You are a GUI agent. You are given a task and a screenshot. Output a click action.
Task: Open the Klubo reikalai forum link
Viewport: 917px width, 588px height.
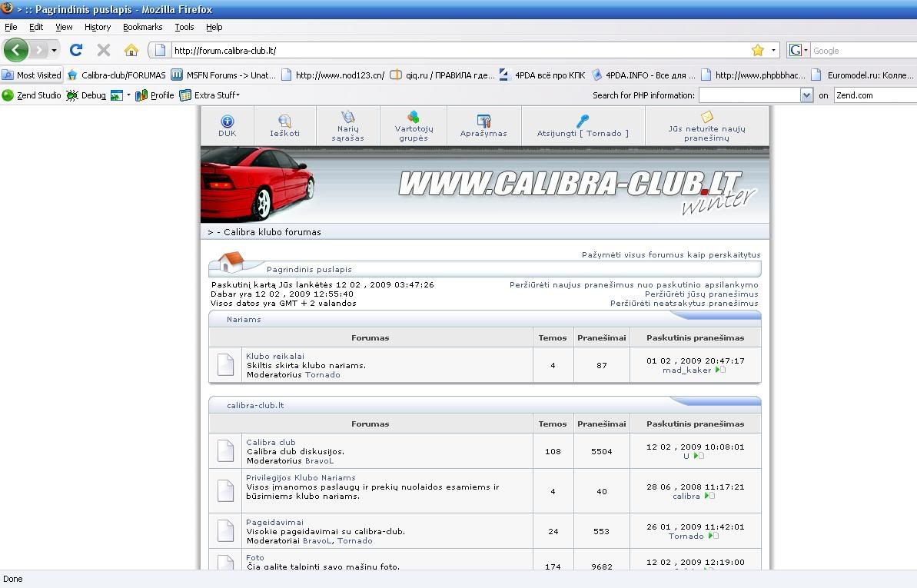275,356
